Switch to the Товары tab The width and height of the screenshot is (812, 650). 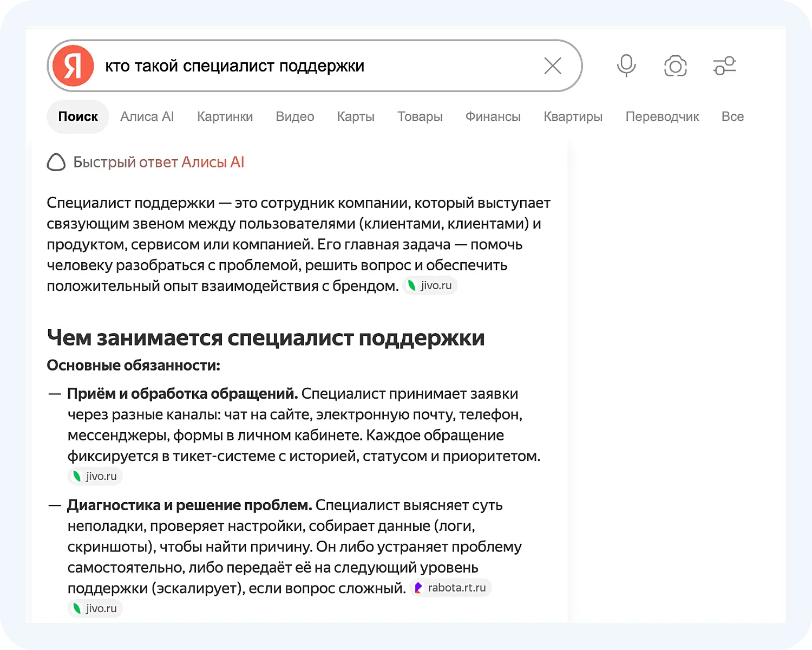point(420,116)
